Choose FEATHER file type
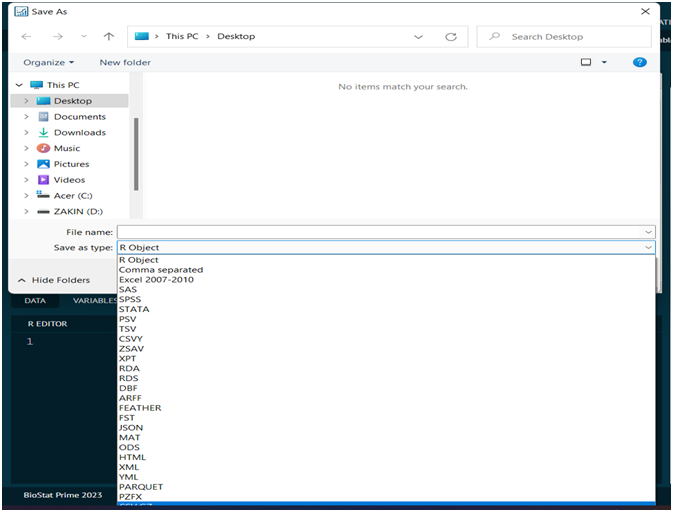673x512 pixels. click(x=386, y=408)
